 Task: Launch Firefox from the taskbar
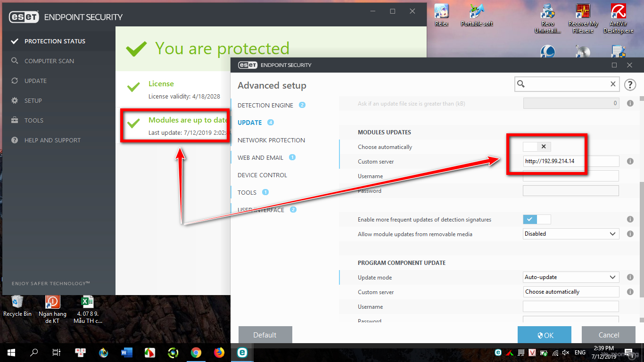click(219, 353)
